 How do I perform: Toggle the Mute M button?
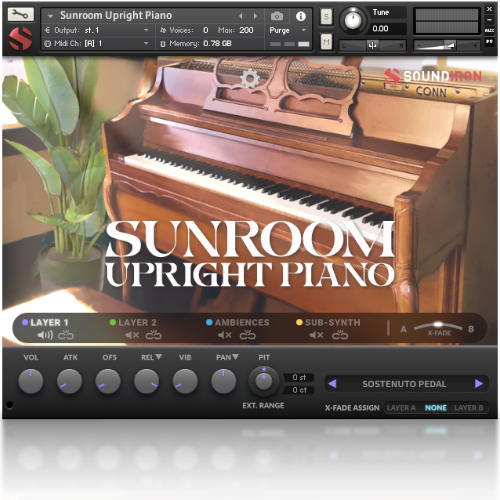click(326, 42)
